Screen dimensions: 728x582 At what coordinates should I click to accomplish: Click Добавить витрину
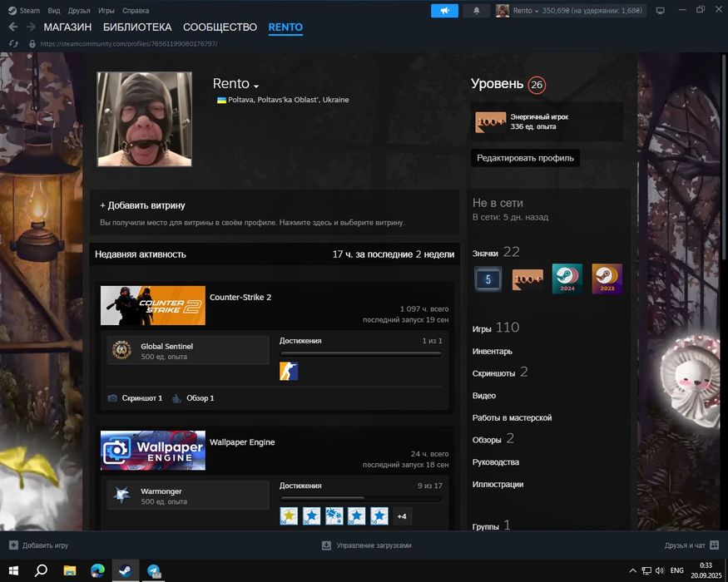coord(142,205)
